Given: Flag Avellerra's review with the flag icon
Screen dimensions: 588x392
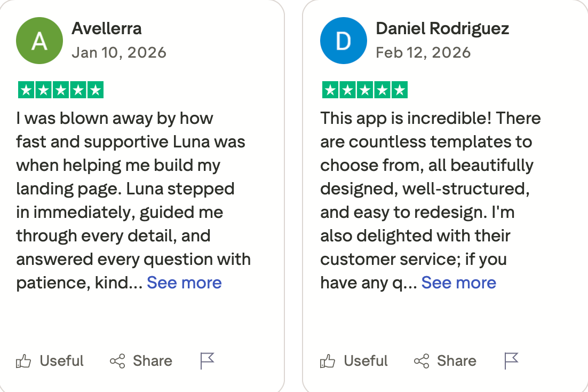Looking at the screenshot, I should 207,361.
